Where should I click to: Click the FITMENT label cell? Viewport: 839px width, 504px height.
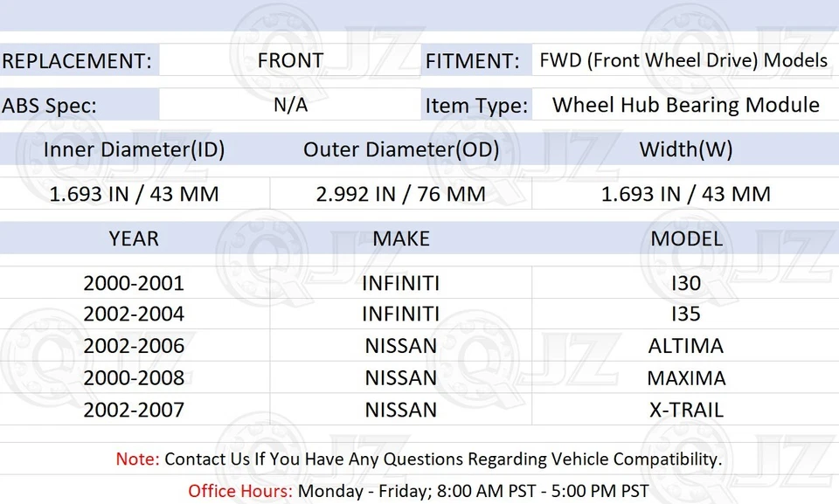[473, 61]
